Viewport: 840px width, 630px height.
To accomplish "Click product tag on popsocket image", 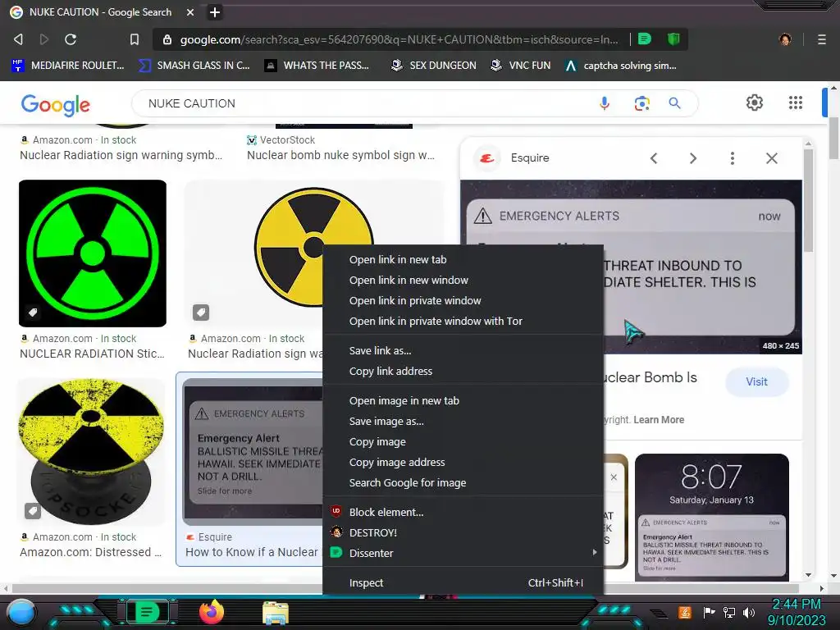I will (x=33, y=511).
